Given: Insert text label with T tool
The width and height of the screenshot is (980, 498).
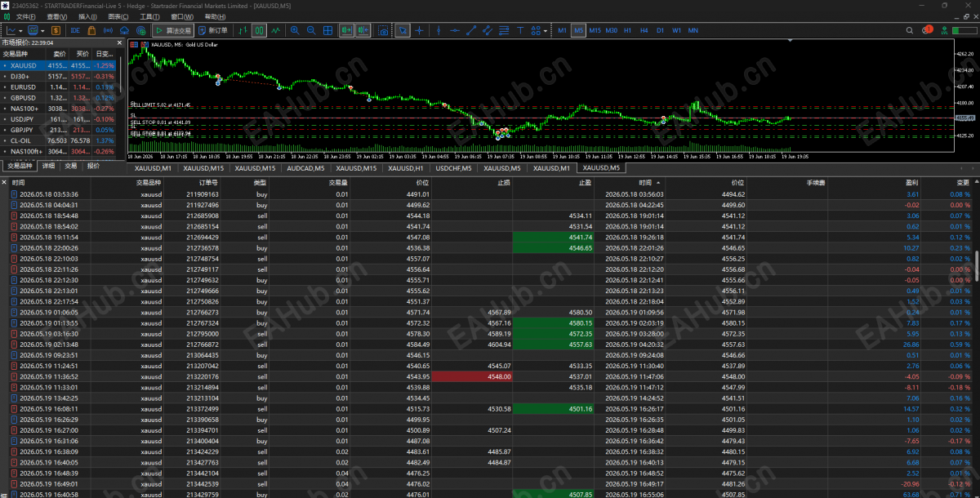Looking at the screenshot, I should click(x=520, y=30).
